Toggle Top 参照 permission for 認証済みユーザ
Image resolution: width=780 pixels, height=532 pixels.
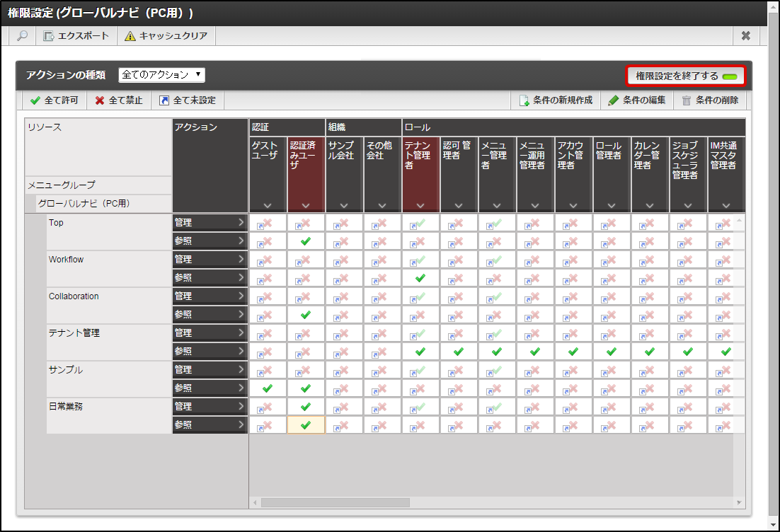[306, 241]
